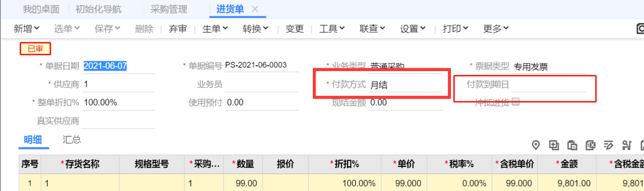Click the 业务员 input field

261,85
